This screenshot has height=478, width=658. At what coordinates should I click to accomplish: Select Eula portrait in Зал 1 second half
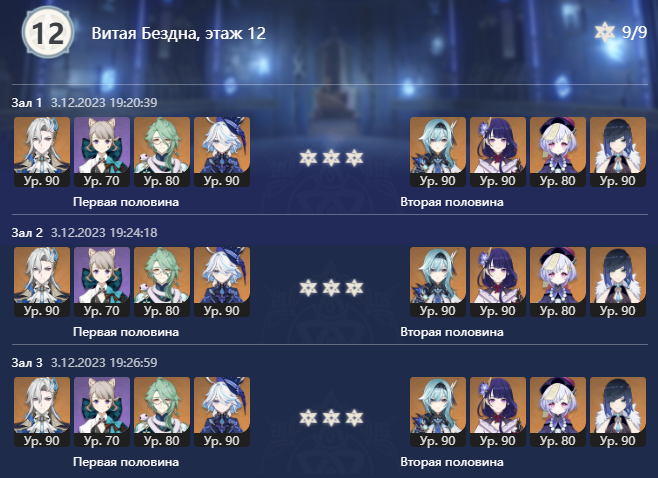pyautogui.click(x=438, y=152)
